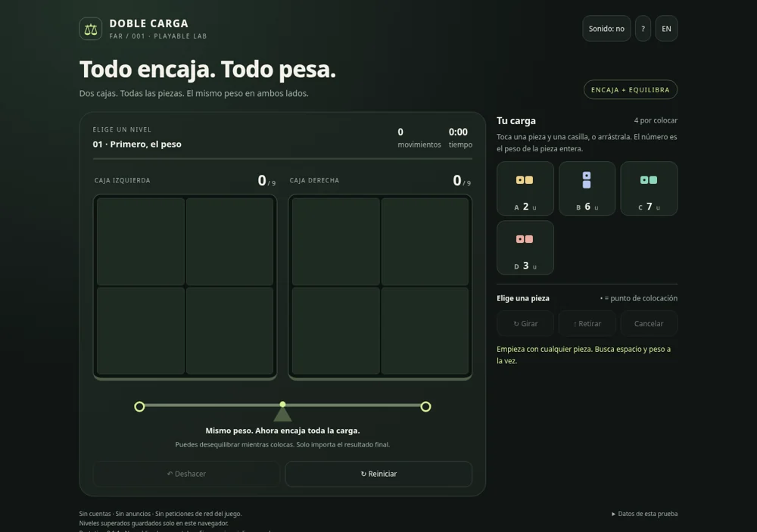Click top-right cell of Caja izquierda
The width and height of the screenshot is (757, 532).
[230, 241]
